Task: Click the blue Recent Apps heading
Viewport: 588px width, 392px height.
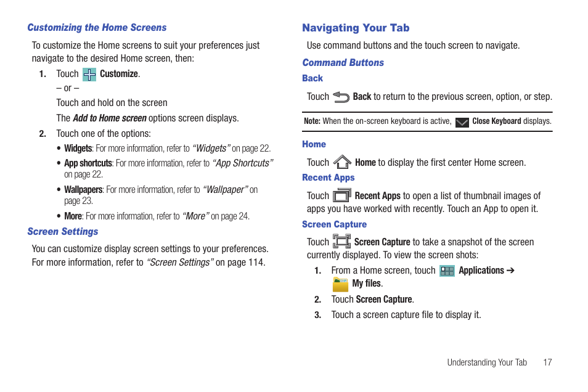Action: (328, 178)
